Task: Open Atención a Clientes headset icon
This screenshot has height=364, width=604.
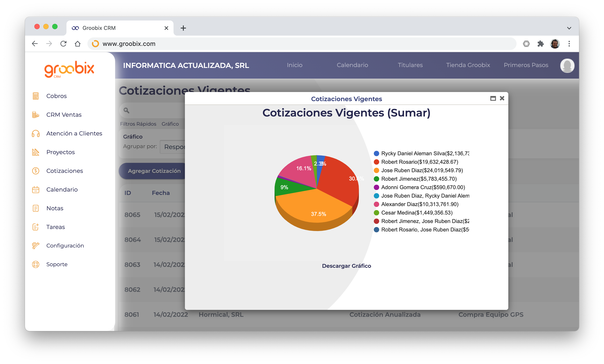Action: pos(36,133)
